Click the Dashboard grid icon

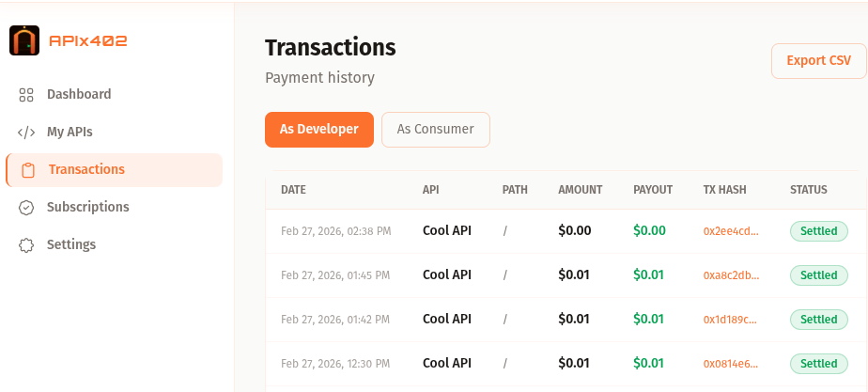point(26,95)
